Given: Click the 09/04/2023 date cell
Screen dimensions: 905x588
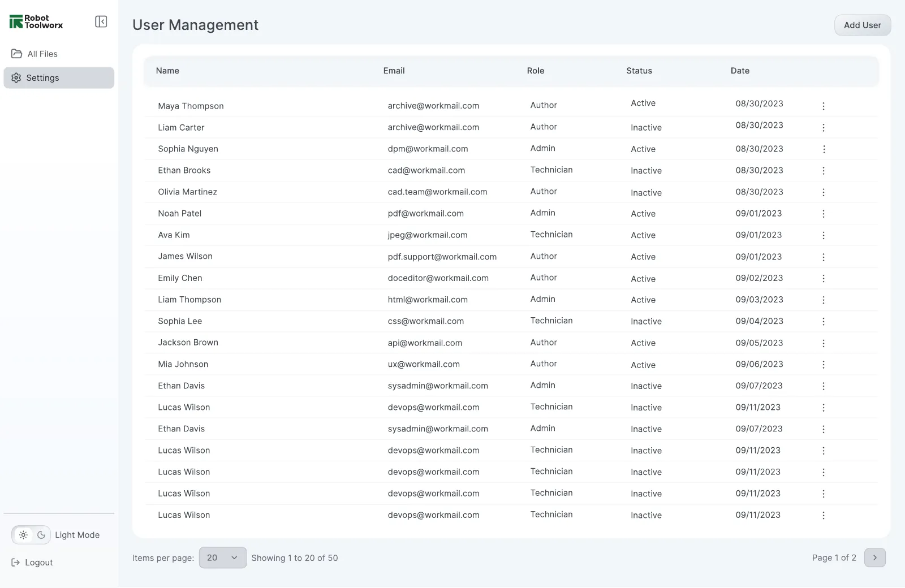Looking at the screenshot, I should point(759,321).
